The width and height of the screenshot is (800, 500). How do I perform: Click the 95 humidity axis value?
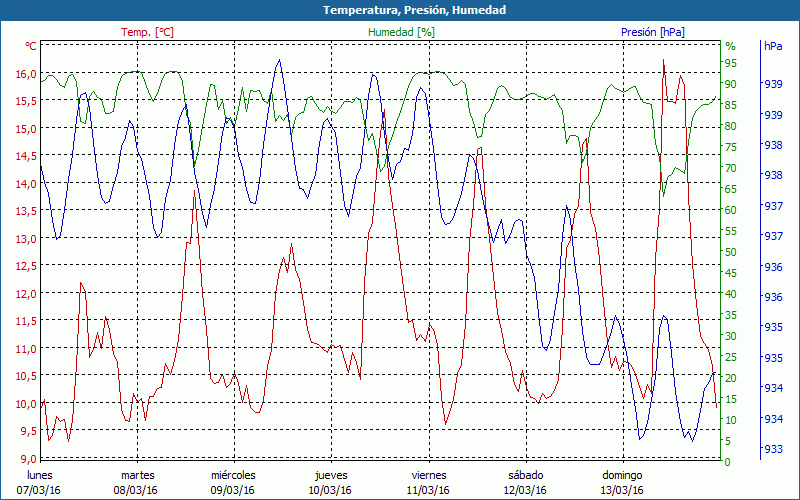coord(730,63)
